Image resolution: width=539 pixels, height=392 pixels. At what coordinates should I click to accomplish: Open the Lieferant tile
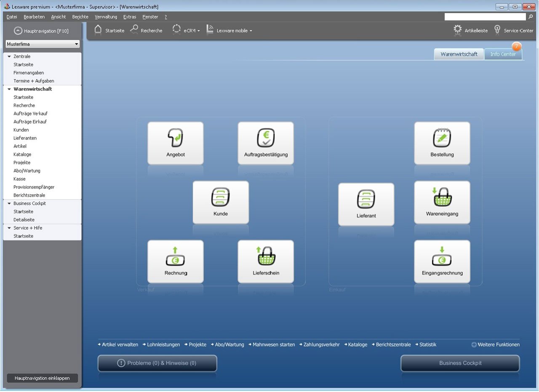pos(366,204)
